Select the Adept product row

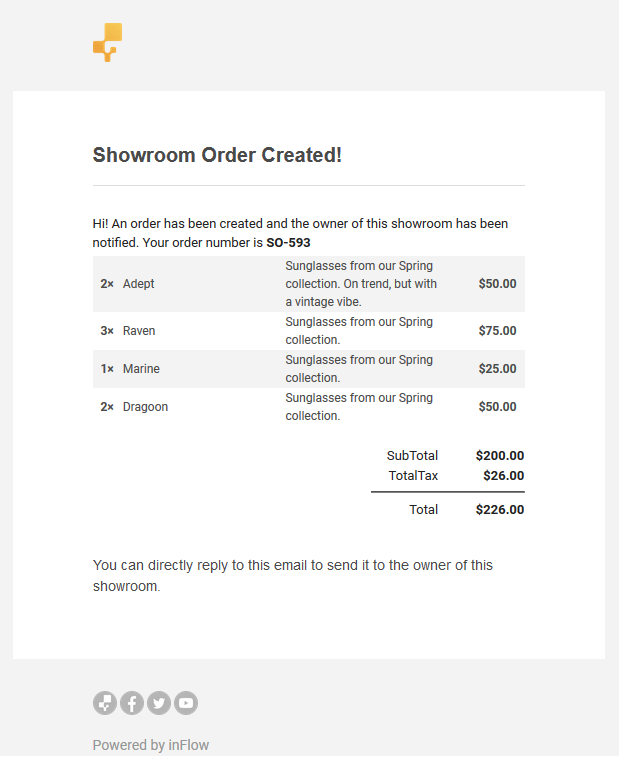[x=309, y=284]
